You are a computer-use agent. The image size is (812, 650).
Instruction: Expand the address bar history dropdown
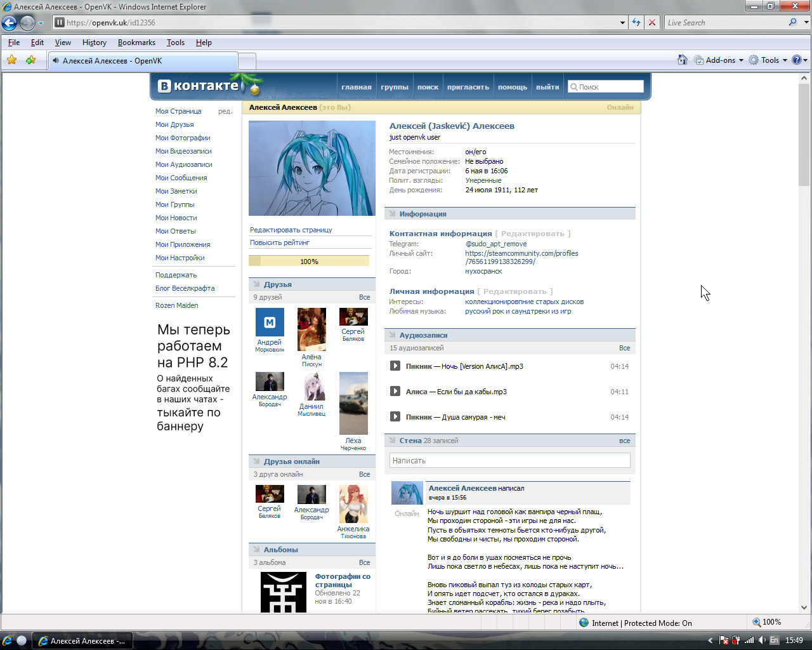(x=622, y=22)
